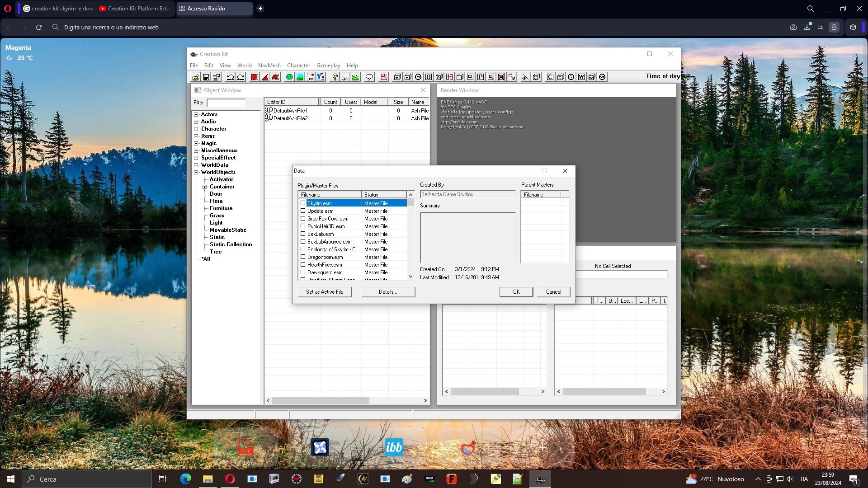Click the circled M toolbar icon

point(418,77)
